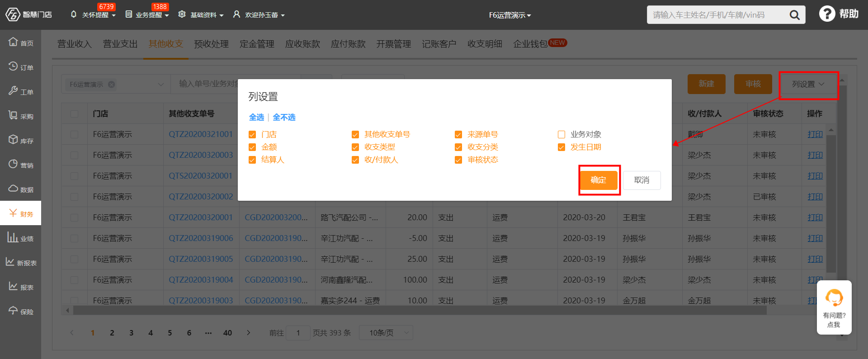Viewport: 868px width, 359px height.
Task: Clear the F6运营演示 store tag
Action: (x=111, y=85)
